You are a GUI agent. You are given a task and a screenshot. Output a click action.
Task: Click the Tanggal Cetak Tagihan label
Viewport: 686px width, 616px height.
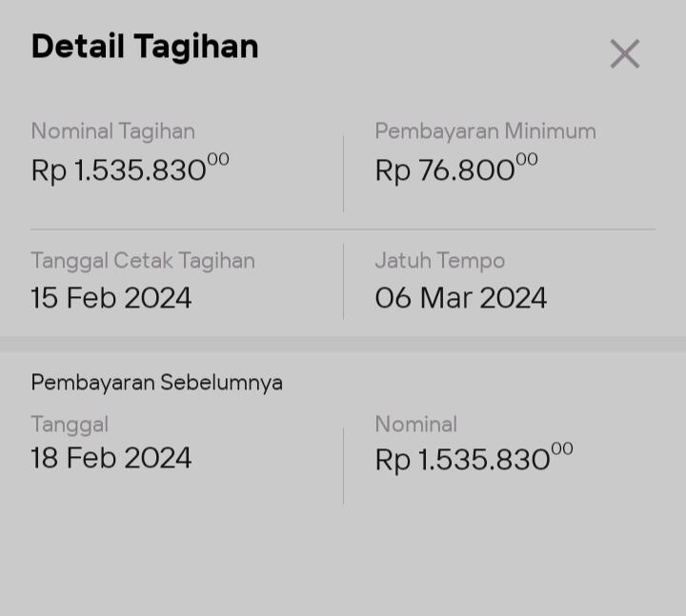coord(143,261)
